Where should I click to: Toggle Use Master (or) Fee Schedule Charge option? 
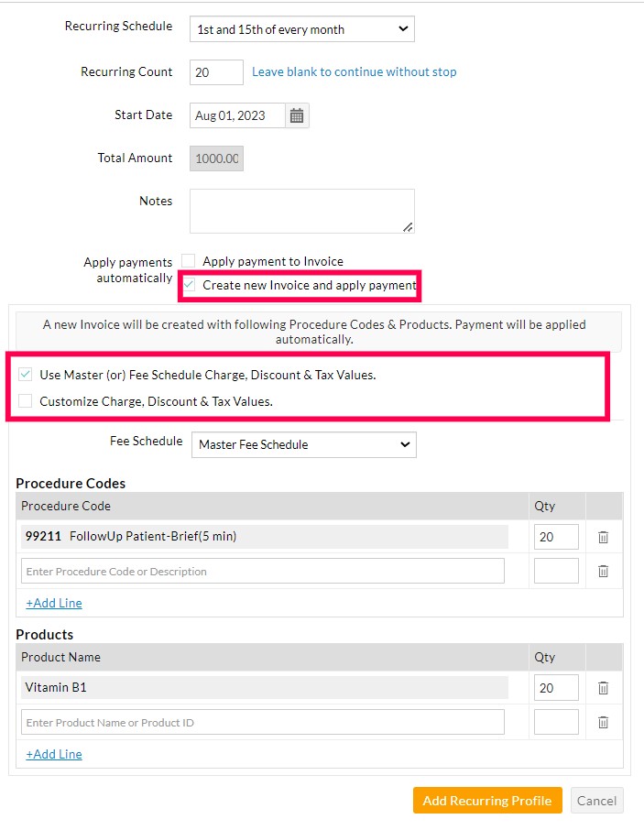(25, 375)
